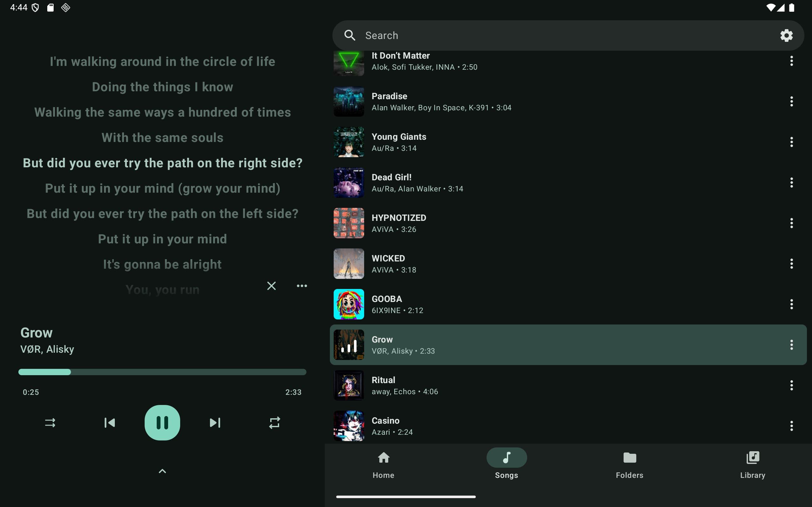The height and width of the screenshot is (507, 812).
Task: Open lyrics three-dot options menu
Action: pyautogui.click(x=302, y=286)
